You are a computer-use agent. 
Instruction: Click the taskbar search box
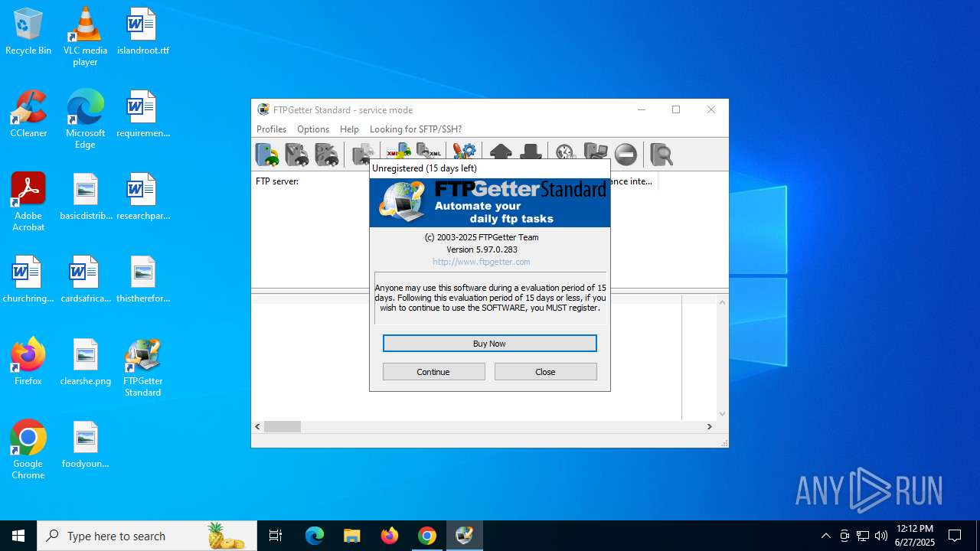click(147, 536)
